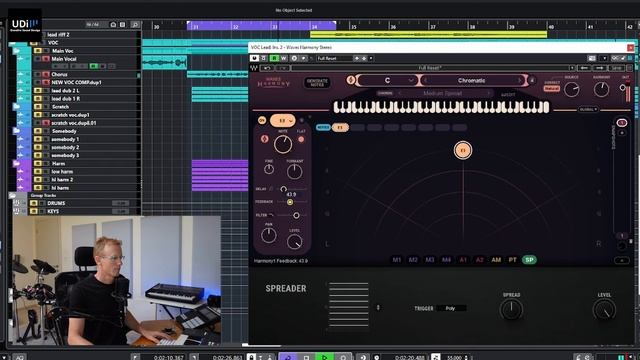
Task: Click the E1 voice circle on the spread graph
Action: click(463, 150)
